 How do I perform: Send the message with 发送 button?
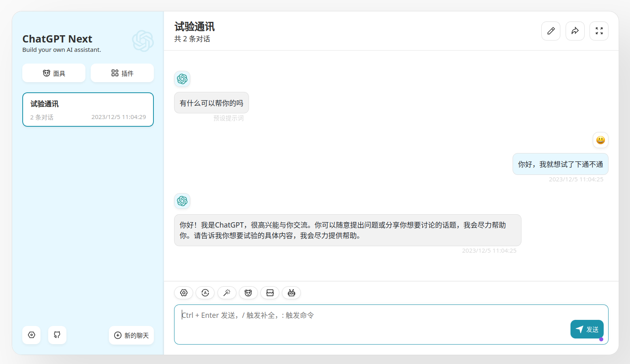(x=587, y=329)
